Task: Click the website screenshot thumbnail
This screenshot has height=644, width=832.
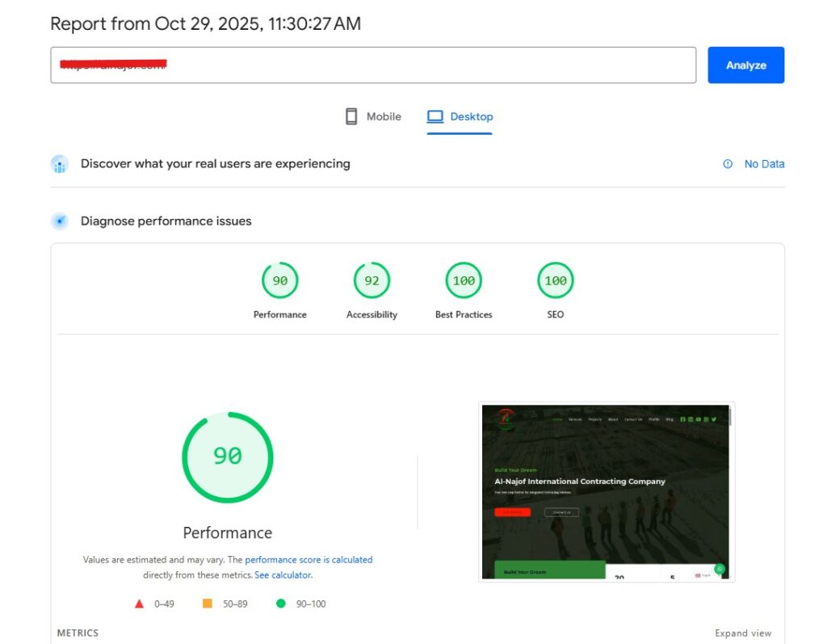Action: click(606, 491)
